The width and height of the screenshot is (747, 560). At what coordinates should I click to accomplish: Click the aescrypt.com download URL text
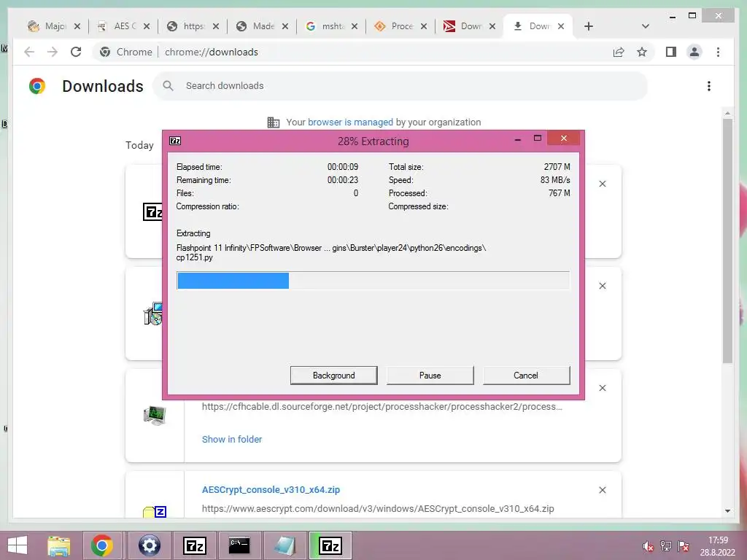pos(378,508)
